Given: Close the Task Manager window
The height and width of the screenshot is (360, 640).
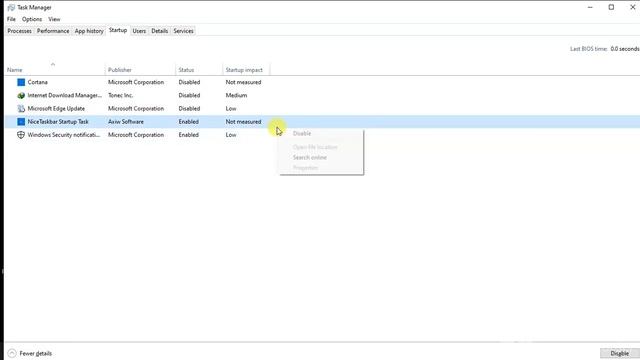Looking at the screenshot, I should tap(633, 7).
